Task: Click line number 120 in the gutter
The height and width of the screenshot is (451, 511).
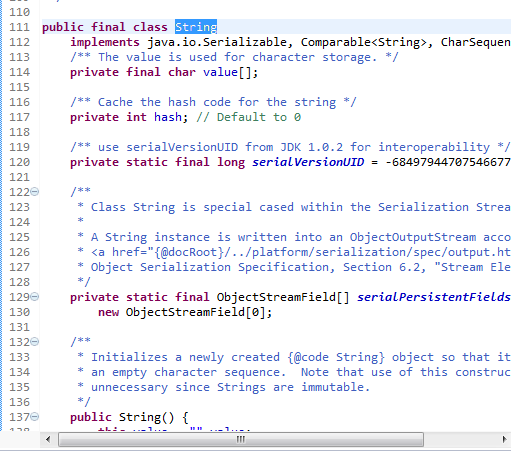Action: click(x=19, y=162)
